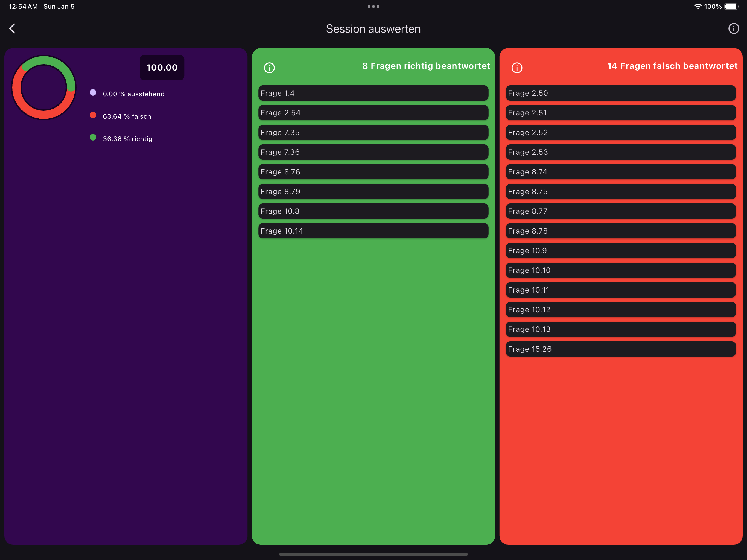The height and width of the screenshot is (560, 747).
Task: Open Frage 2.53 in wrong list
Action: coord(621,152)
